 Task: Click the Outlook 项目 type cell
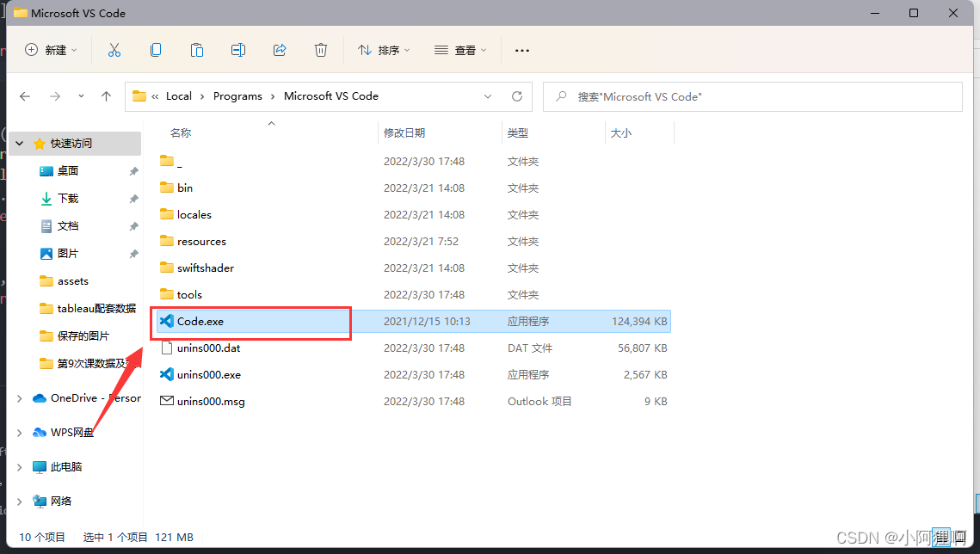coord(539,401)
